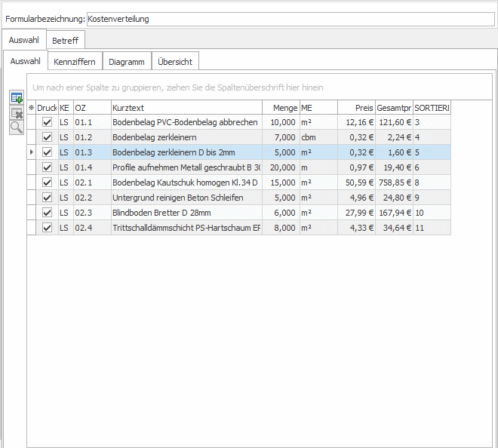The height and width of the screenshot is (448, 498).
Task: Select Kurztext cell of row 01.2
Action: [186, 137]
